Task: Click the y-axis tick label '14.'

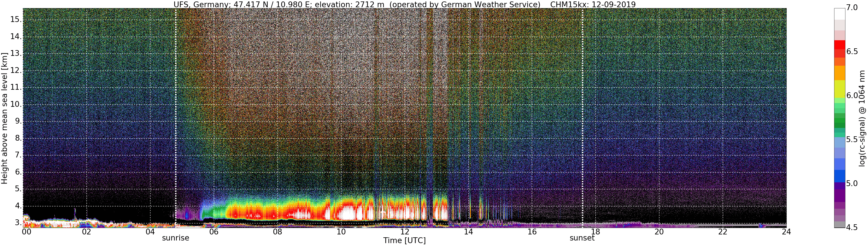Action: (16, 36)
